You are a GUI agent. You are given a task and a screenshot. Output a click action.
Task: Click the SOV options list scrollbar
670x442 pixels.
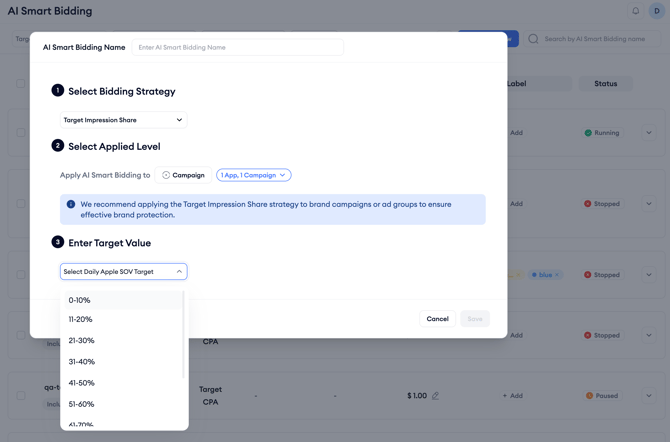coord(183,335)
